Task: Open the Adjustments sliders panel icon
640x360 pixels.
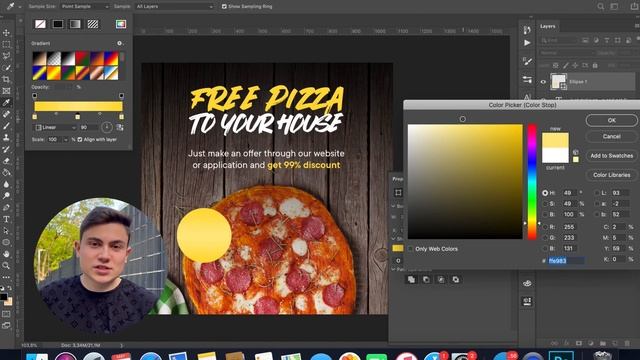Action: (x=527, y=80)
